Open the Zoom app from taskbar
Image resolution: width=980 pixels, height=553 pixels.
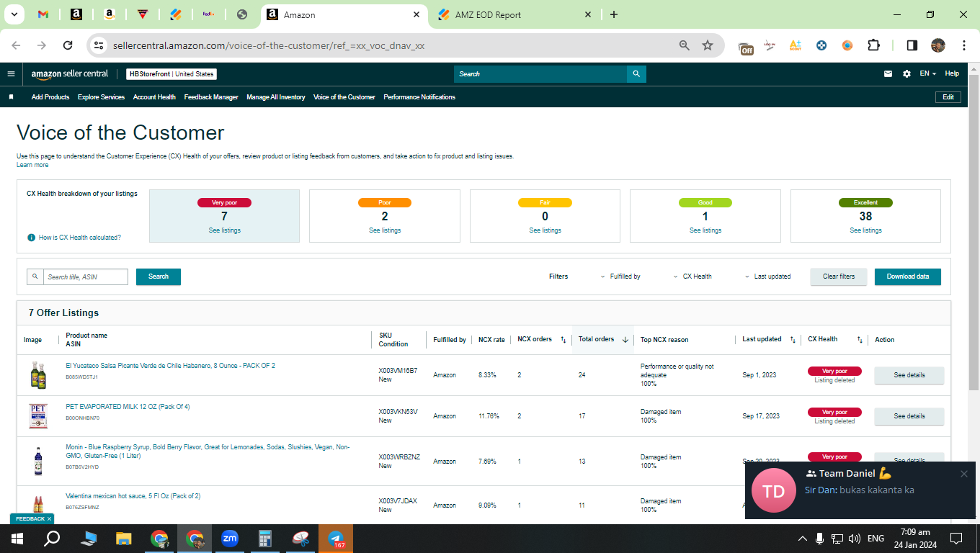click(230, 539)
